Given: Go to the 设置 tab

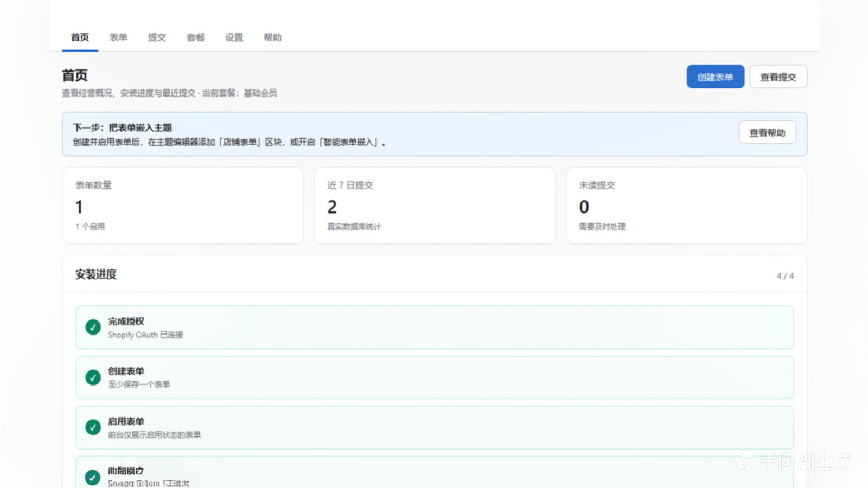Looking at the screenshot, I should click(x=234, y=37).
